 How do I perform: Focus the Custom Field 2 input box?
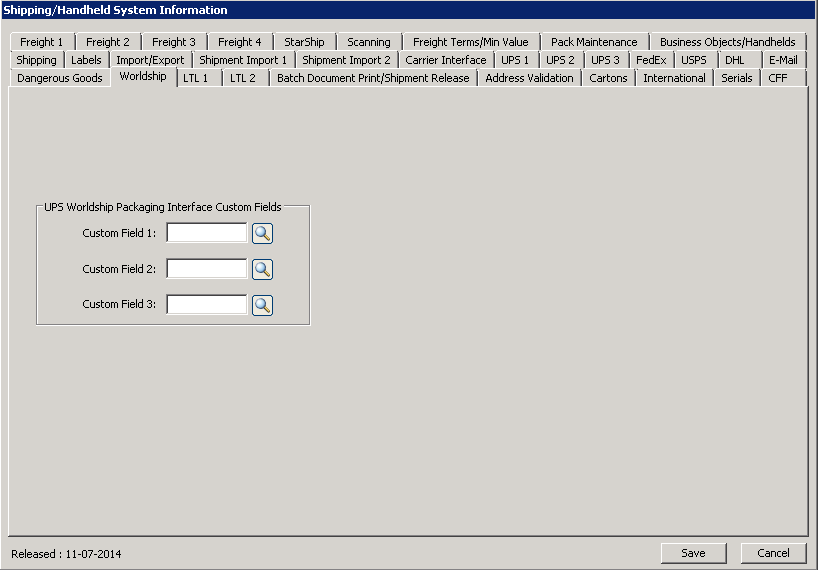[x=206, y=269]
